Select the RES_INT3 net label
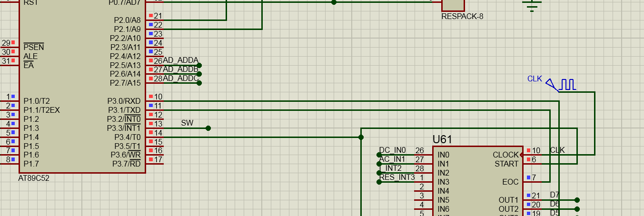Image resolution: width=644 pixels, height=216 pixels. point(397,177)
